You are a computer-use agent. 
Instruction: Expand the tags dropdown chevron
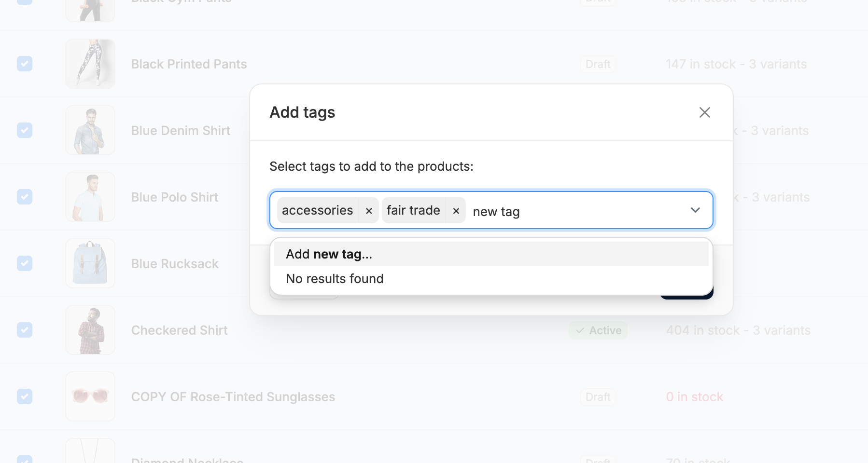tap(695, 210)
